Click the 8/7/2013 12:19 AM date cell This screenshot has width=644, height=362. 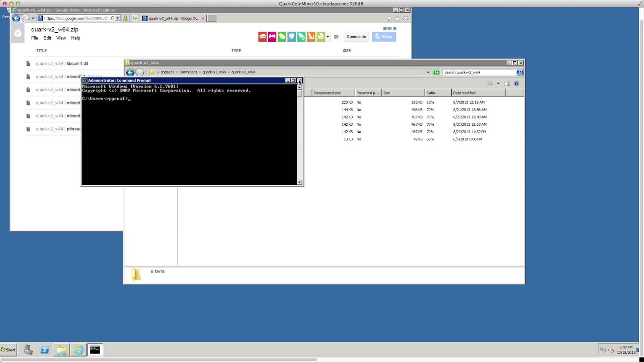coord(469,102)
